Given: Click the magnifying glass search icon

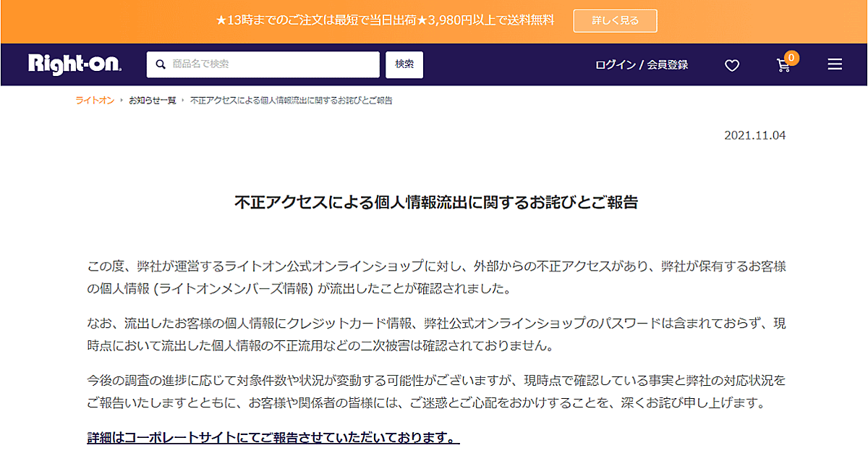Looking at the screenshot, I should [161, 64].
